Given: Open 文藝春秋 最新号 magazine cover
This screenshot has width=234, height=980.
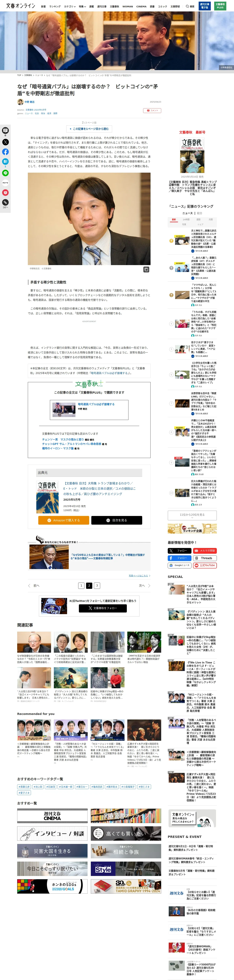Looking at the screenshot, I should [x=192, y=155].
